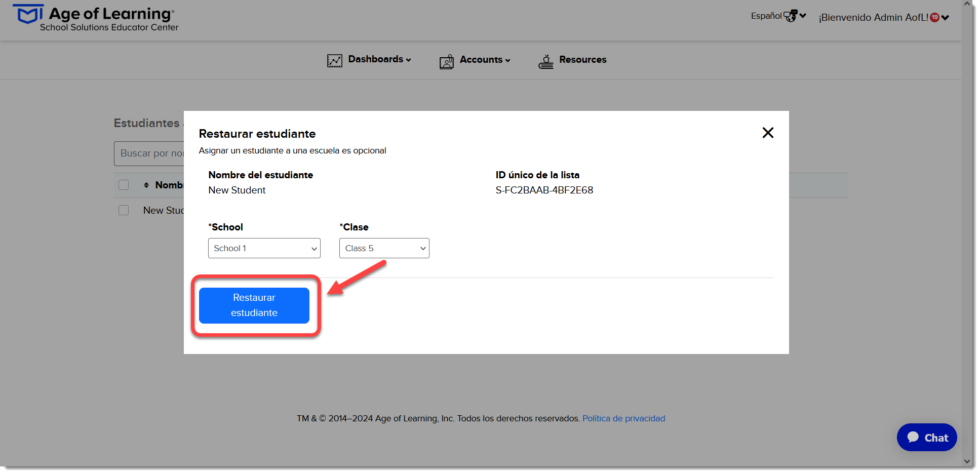Click the Accounts badge icon
The width and height of the screenshot is (980, 474).
coord(446,62)
